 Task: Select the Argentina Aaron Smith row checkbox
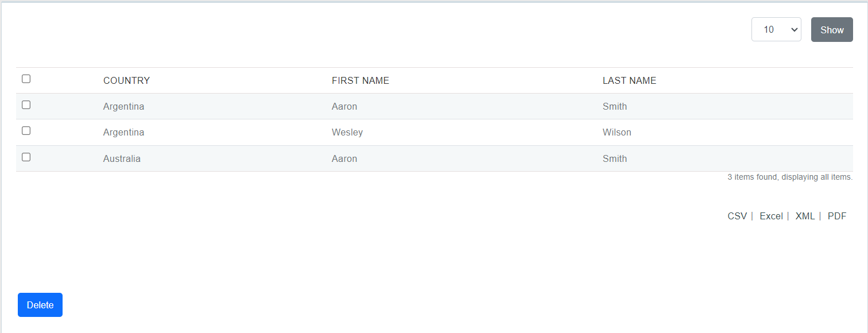(26, 105)
